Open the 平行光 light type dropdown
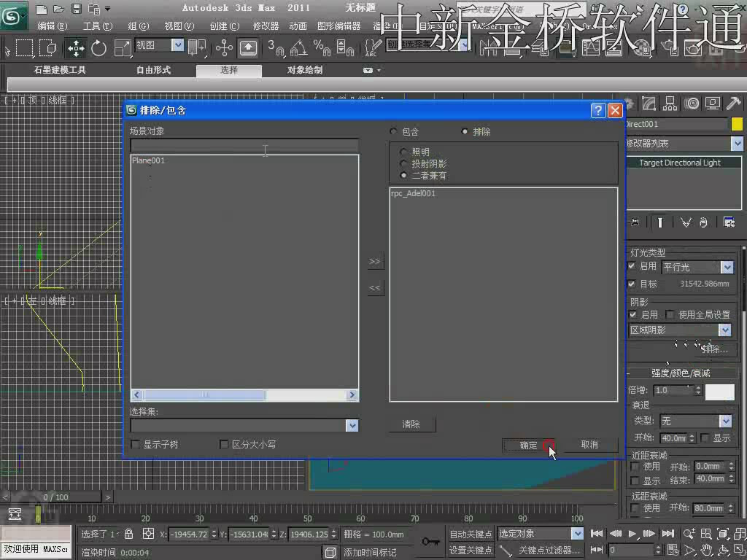The height and width of the screenshot is (560, 747). click(727, 267)
